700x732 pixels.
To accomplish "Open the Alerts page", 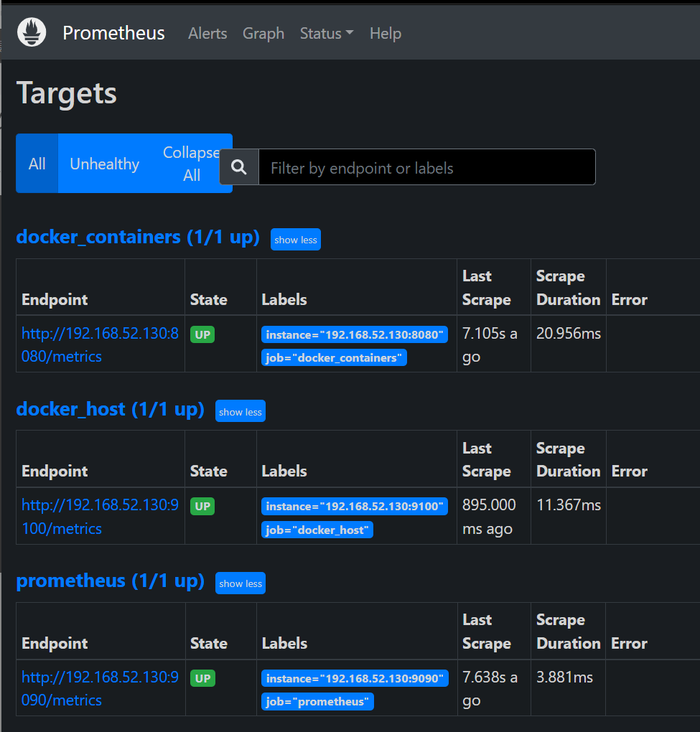I will (207, 34).
